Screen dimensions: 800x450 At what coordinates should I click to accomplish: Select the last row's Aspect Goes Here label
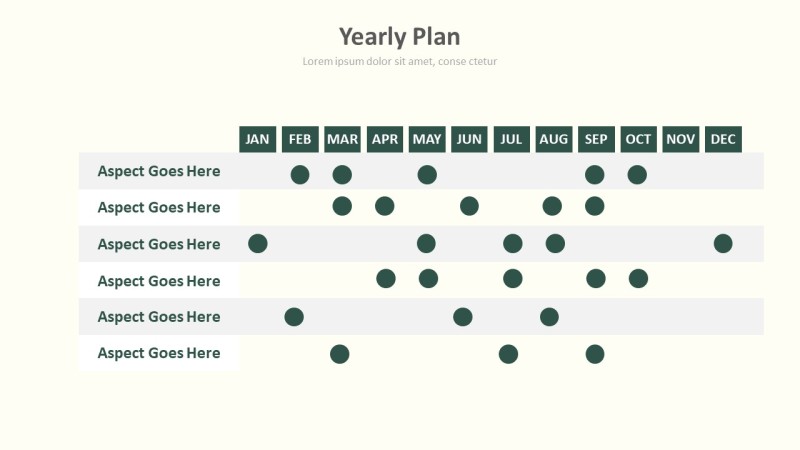click(159, 353)
